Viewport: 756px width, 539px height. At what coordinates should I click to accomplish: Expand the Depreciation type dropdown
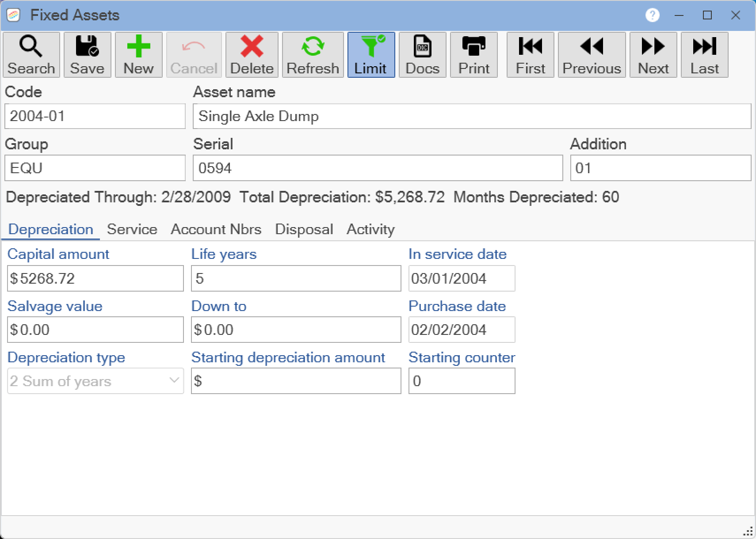coord(174,381)
